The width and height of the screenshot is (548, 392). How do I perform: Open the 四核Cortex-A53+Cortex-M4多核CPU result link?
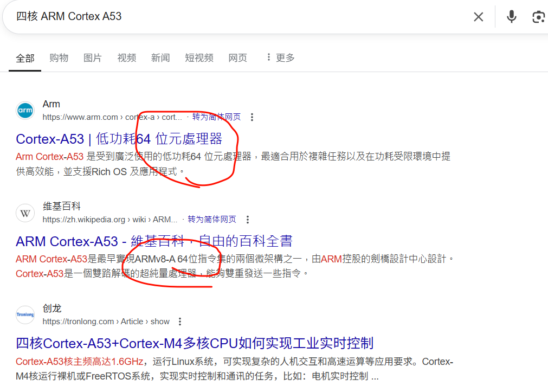point(195,343)
